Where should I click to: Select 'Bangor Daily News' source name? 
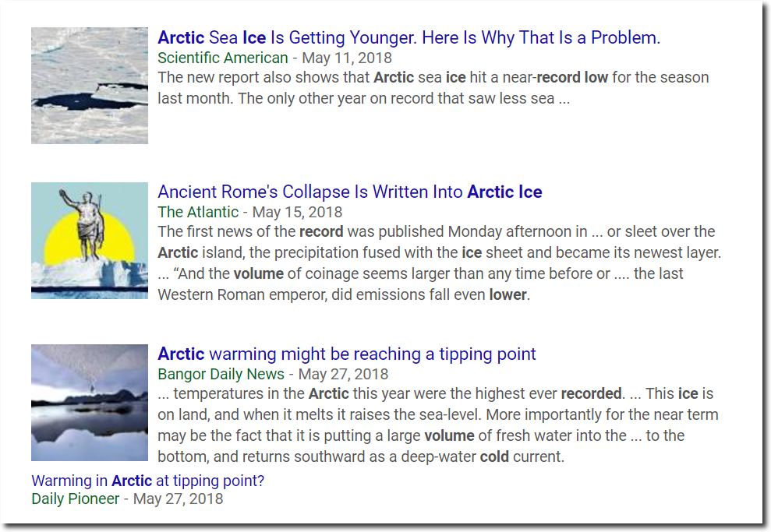coord(221,375)
